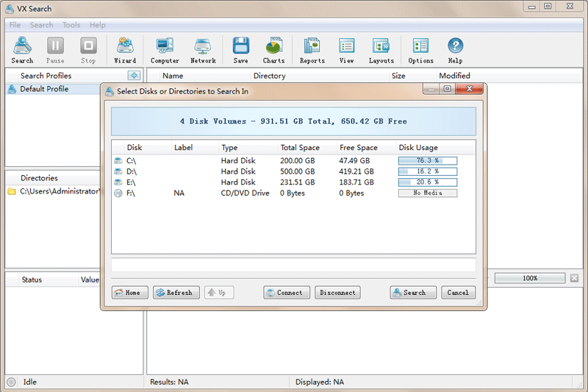The width and height of the screenshot is (588, 392).
Task: Open the View toolbar icon
Action: (x=346, y=50)
